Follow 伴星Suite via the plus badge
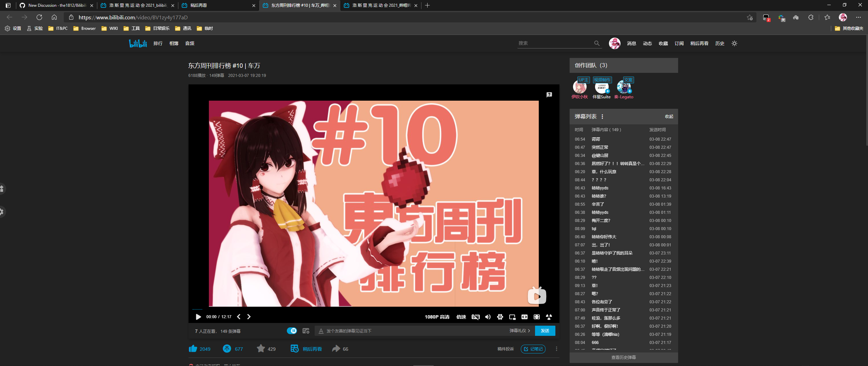 (x=608, y=91)
